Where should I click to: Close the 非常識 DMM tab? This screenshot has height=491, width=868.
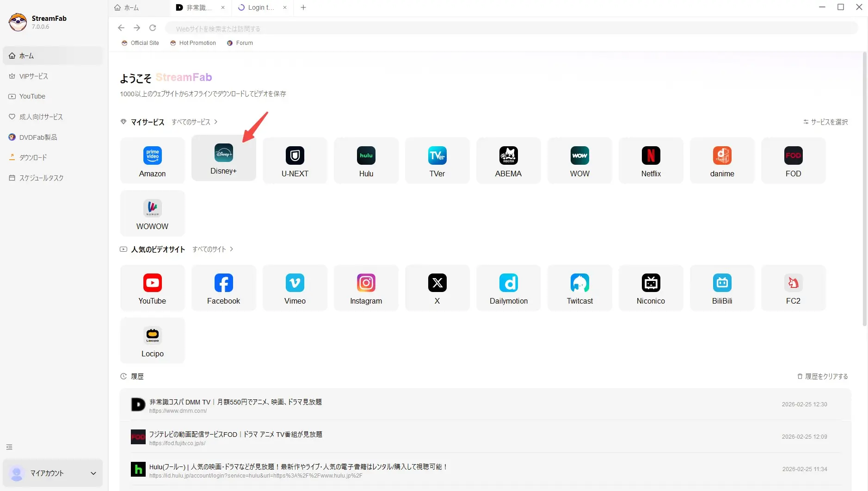point(223,7)
